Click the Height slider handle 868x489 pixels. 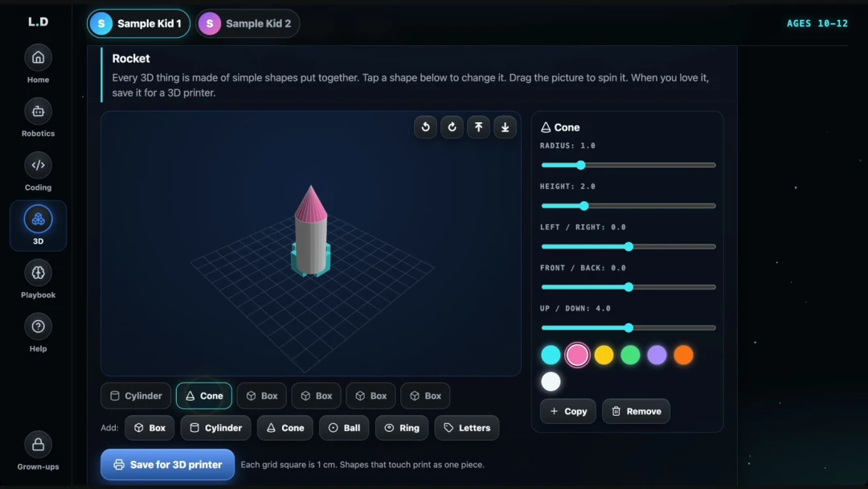[584, 206]
